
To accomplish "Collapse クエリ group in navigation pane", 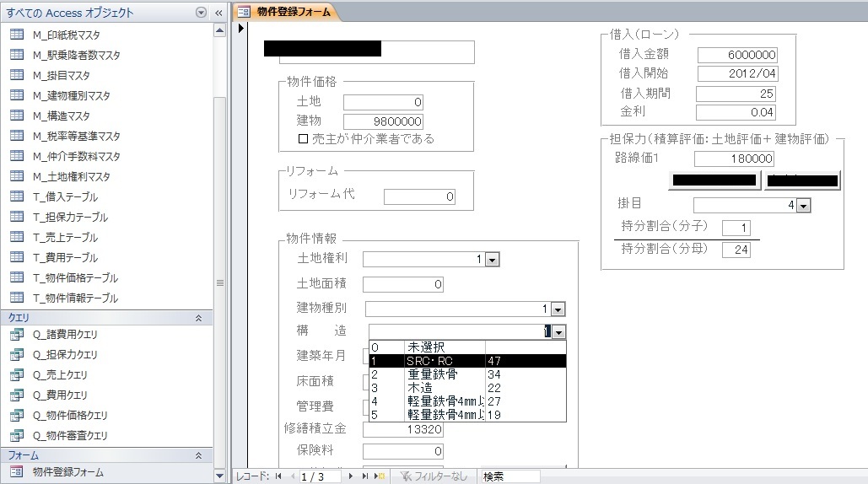I will pyautogui.click(x=198, y=318).
